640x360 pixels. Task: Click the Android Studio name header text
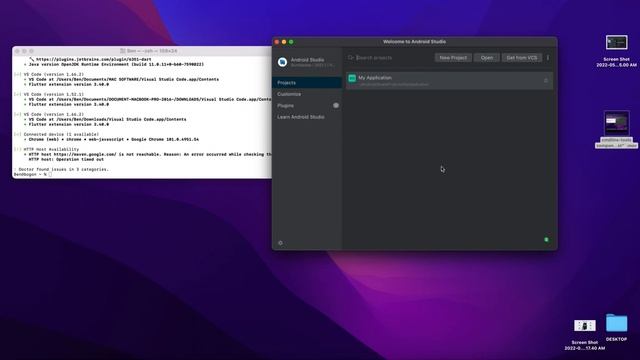pos(307,60)
